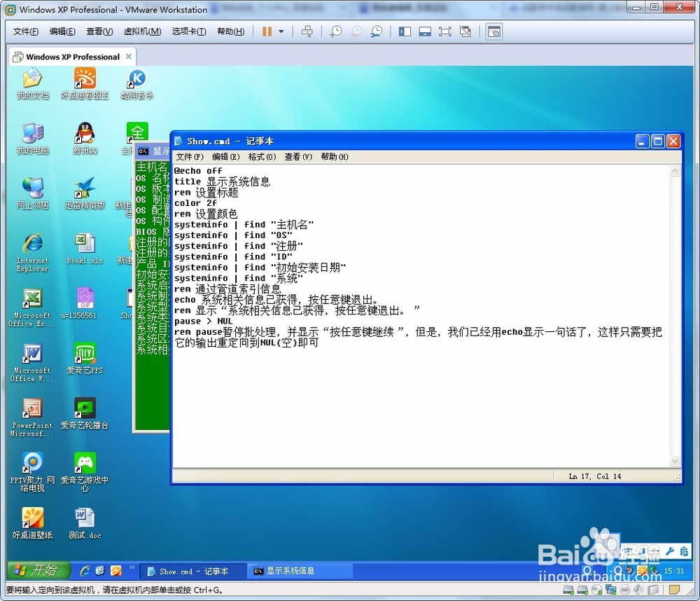Click the 开始 Start button
This screenshot has height=601, width=700.
point(38,570)
